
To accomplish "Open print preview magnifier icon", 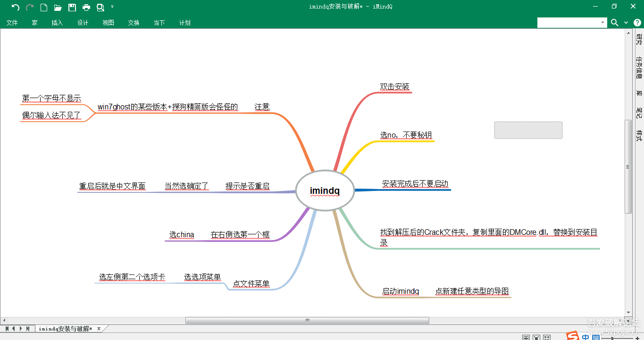I will [x=100, y=7].
